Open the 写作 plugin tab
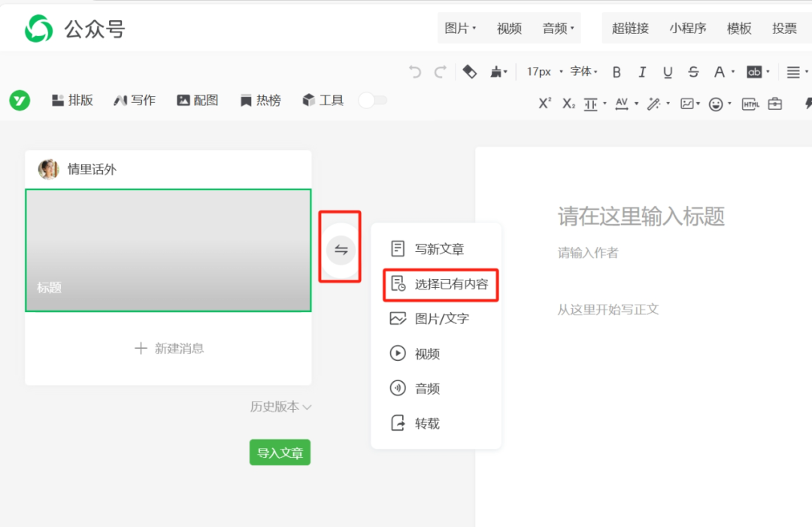812x527 pixels. pos(135,100)
